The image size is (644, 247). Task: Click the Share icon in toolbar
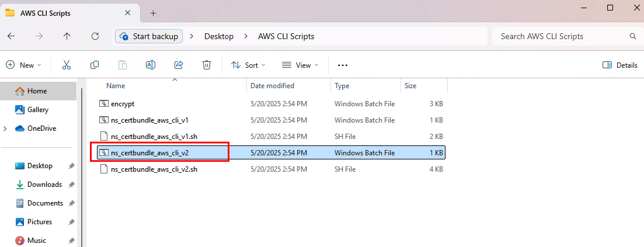coord(179,65)
